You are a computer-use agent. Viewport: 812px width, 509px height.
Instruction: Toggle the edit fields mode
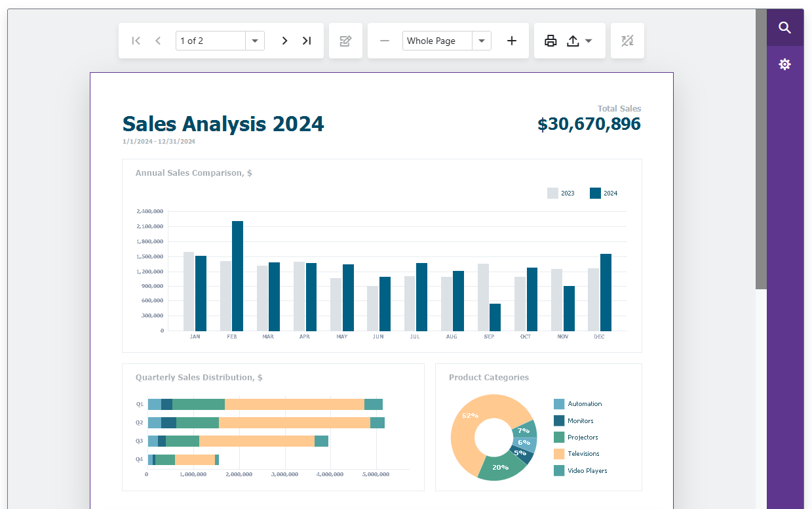coord(345,41)
